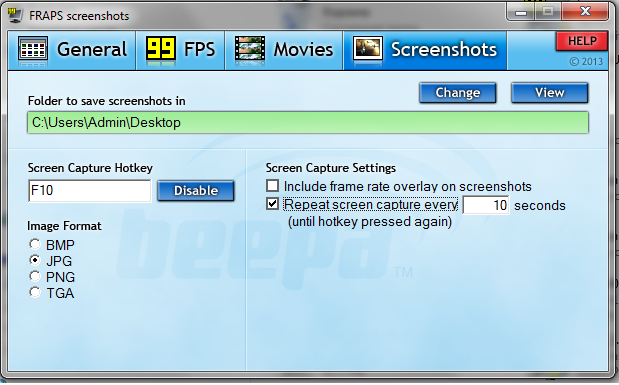The image size is (619, 385).
Task: Open the General tab
Action: coord(72,51)
